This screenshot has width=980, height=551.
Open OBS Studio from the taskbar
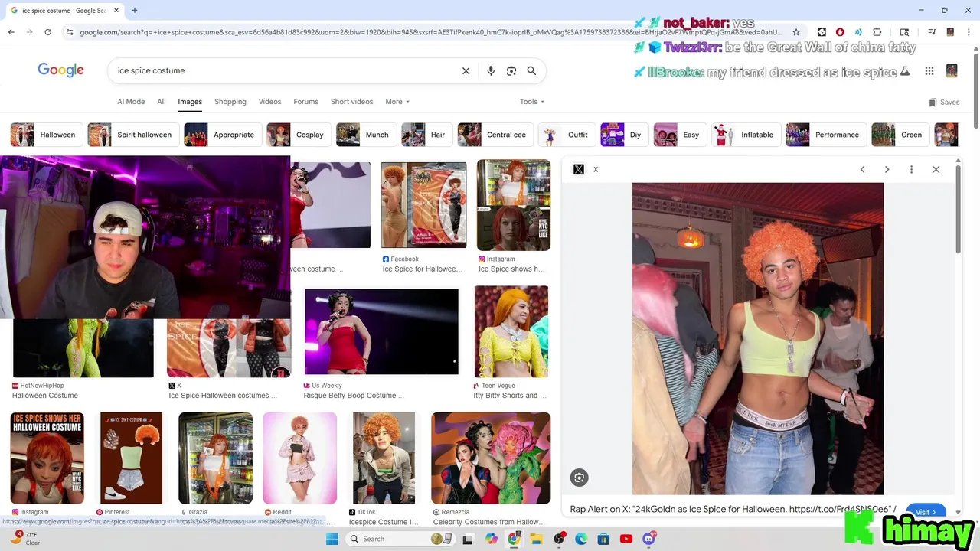[560, 539]
